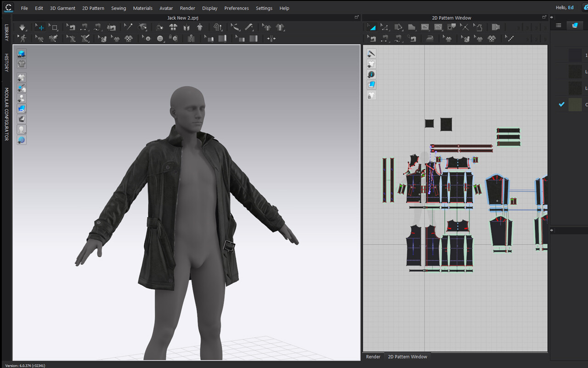The height and width of the screenshot is (368, 588).
Task: Toggle thick textured surface display
Action: pyautogui.click(x=21, y=109)
